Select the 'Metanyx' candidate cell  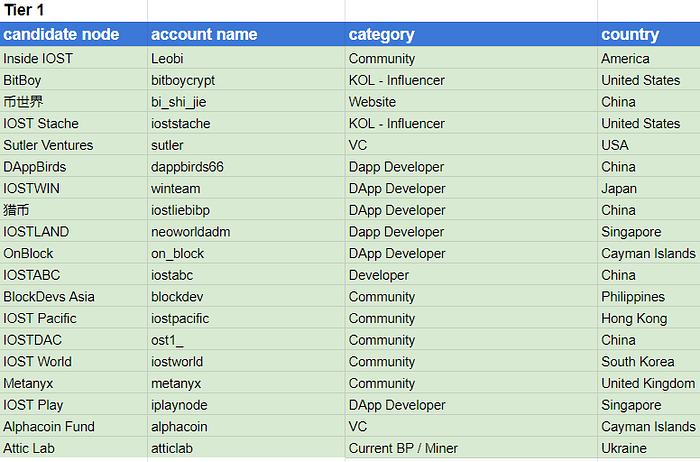(74, 383)
